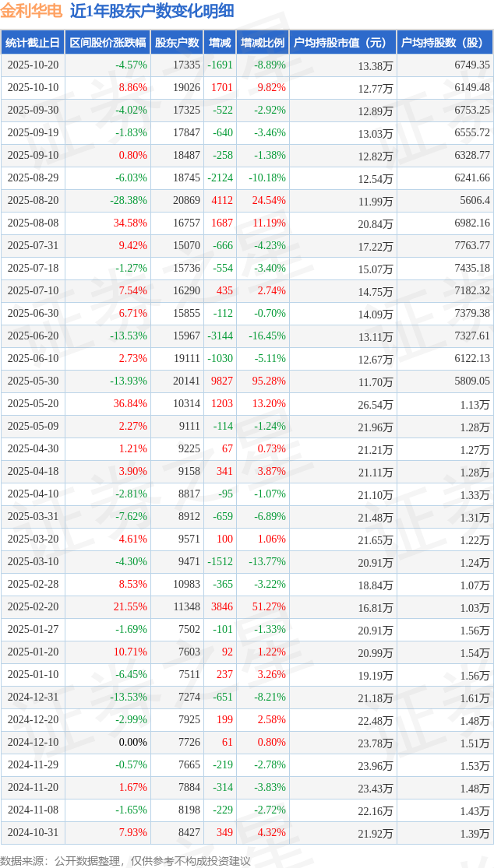Click the 近1年股东户数变化明细 title text
Screen dimensions: 494x868
point(151,12)
